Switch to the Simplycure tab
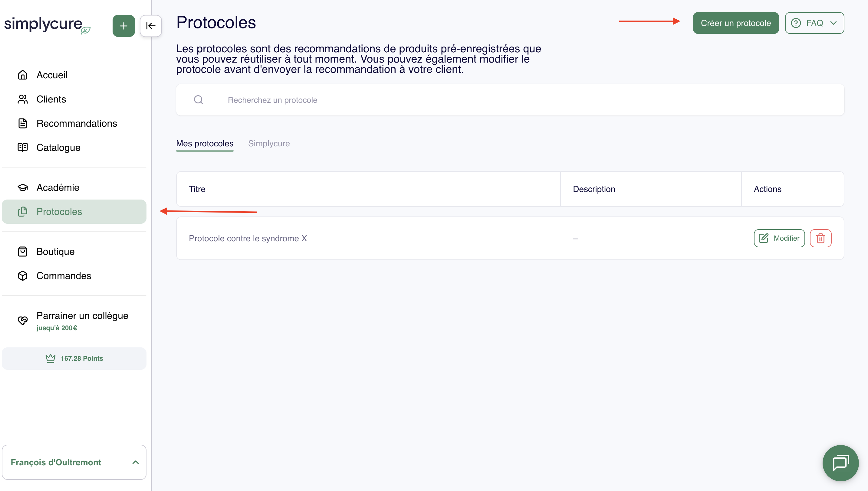Image resolution: width=868 pixels, height=491 pixels. (x=269, y=144)
